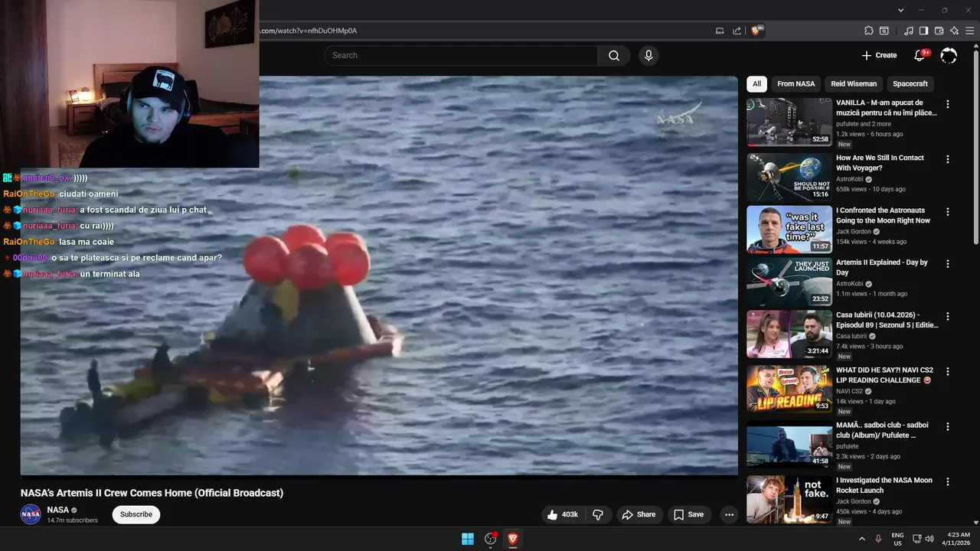The height and width of the screenshot is (551, 980).
Task: Click the OBS Studio taskbar icon
Action: tap(491, 539)
